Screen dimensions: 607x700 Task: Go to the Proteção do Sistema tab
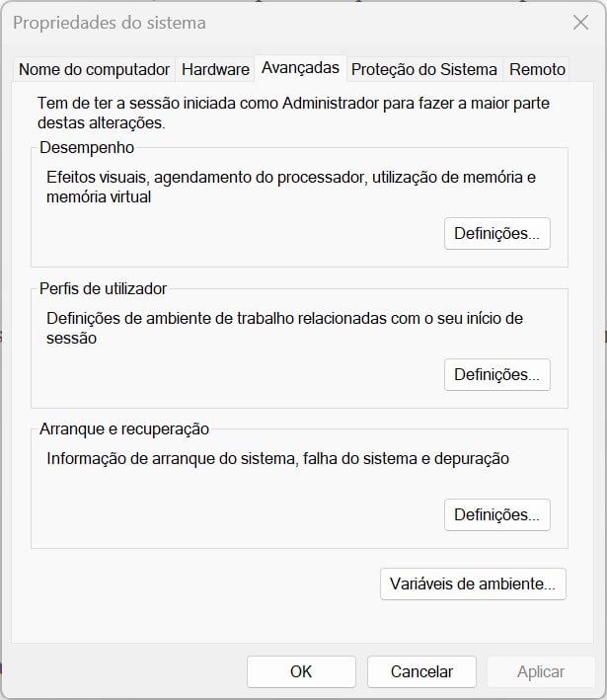[424, 70]
